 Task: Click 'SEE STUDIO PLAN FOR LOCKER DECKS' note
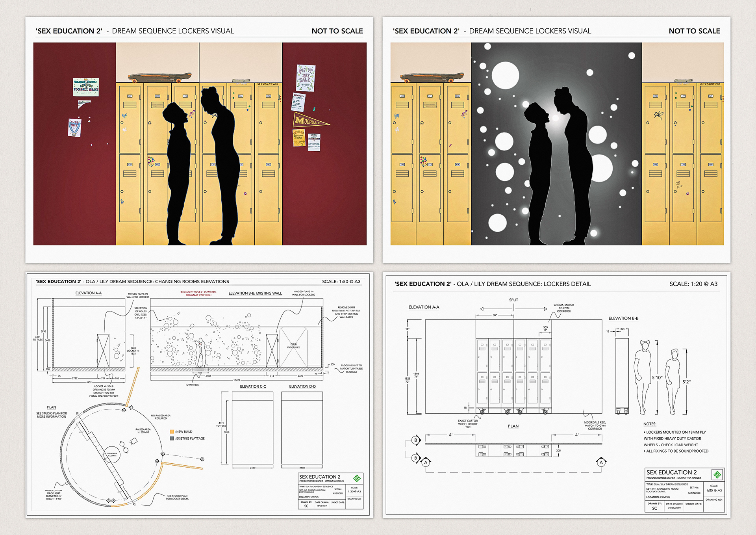click(177, 498)
